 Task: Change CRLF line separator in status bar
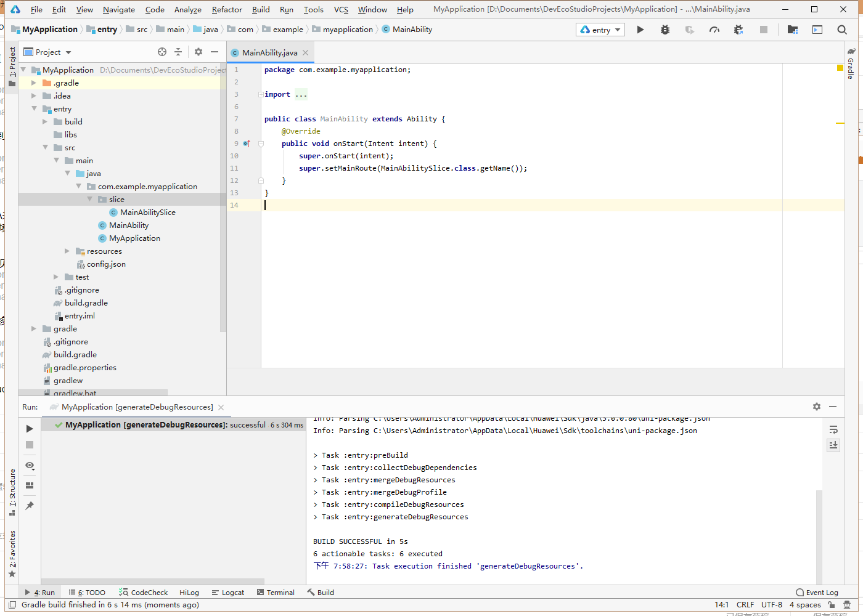745,605
